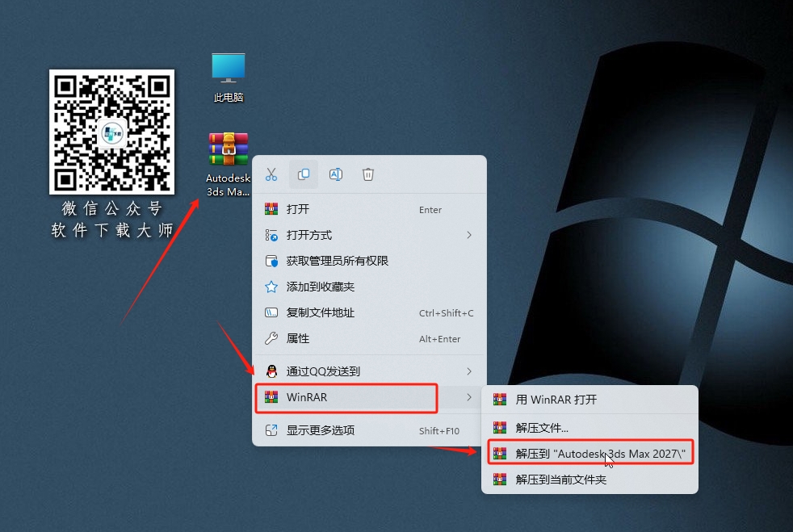Click the shield icon on 获取管理员所有权限

pyautogui.click(x=272, y=261)
